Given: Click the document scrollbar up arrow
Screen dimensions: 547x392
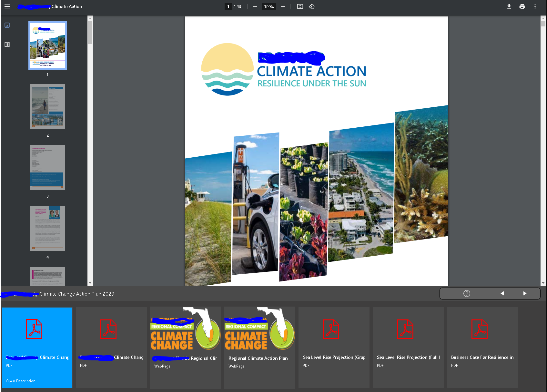Looking at the screenshot, I should click(543, 18).
